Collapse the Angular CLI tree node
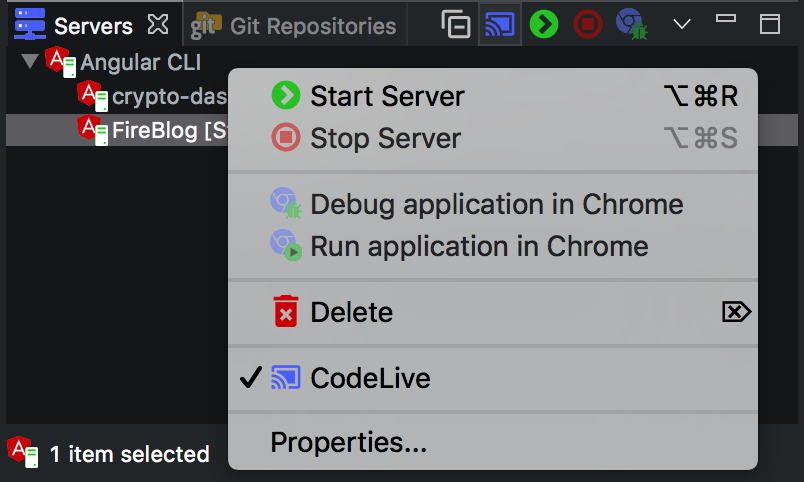The image size is (804, 482). tap(30, 62)
